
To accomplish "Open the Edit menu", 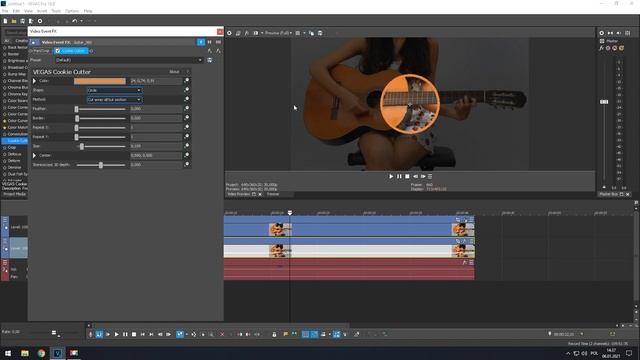I will tap(16, 11).
